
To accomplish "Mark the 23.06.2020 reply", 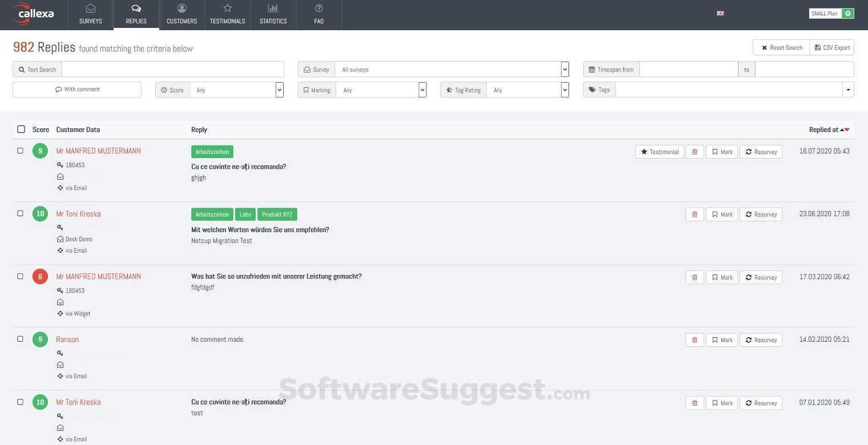I will (x=722, y=215).
